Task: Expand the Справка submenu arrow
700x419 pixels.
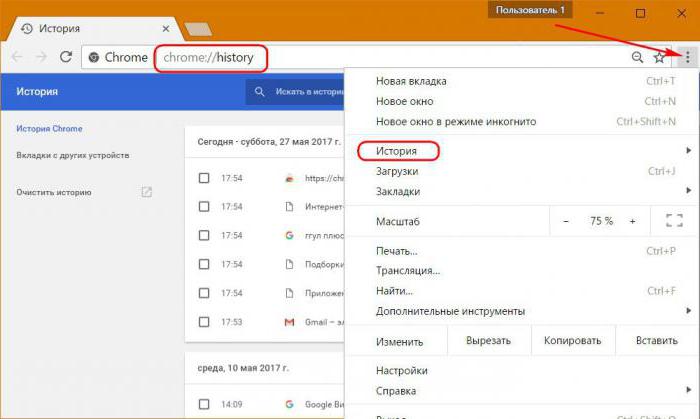Action: pos(689,390)
